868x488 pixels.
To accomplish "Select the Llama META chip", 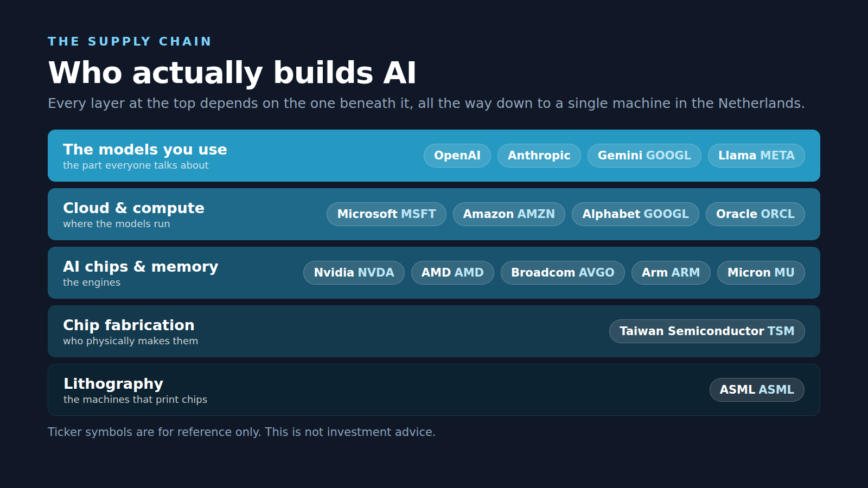I will pyautogui.click(x=756, y=156).
